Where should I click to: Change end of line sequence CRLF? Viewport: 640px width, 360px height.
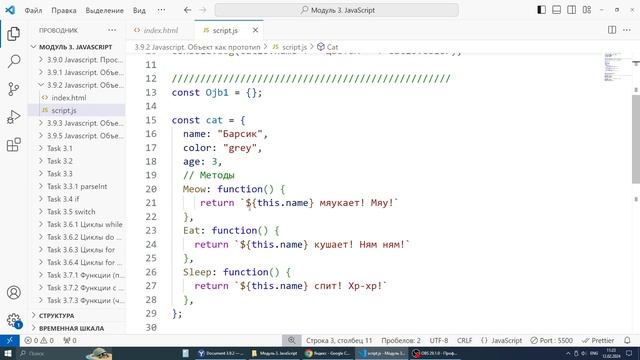tap(464, 340)
